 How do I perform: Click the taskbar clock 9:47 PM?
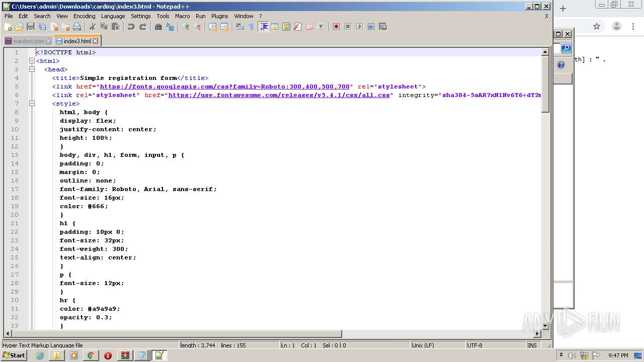point(618,355)
